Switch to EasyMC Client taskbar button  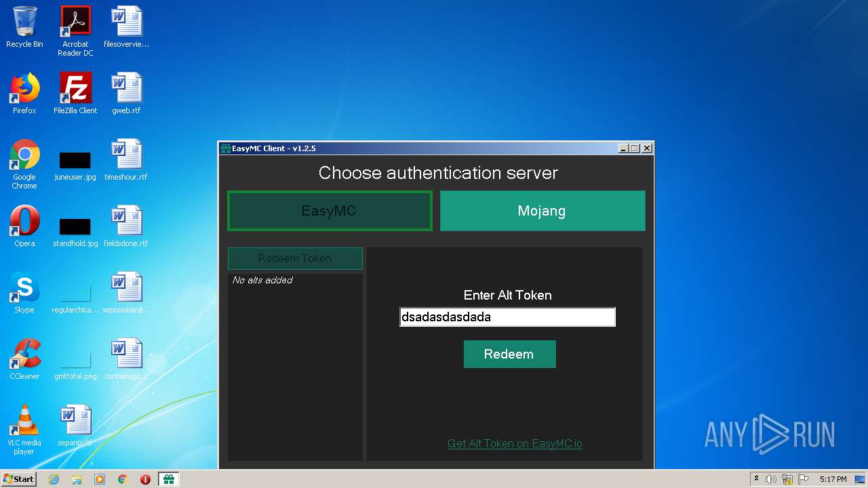168,479
